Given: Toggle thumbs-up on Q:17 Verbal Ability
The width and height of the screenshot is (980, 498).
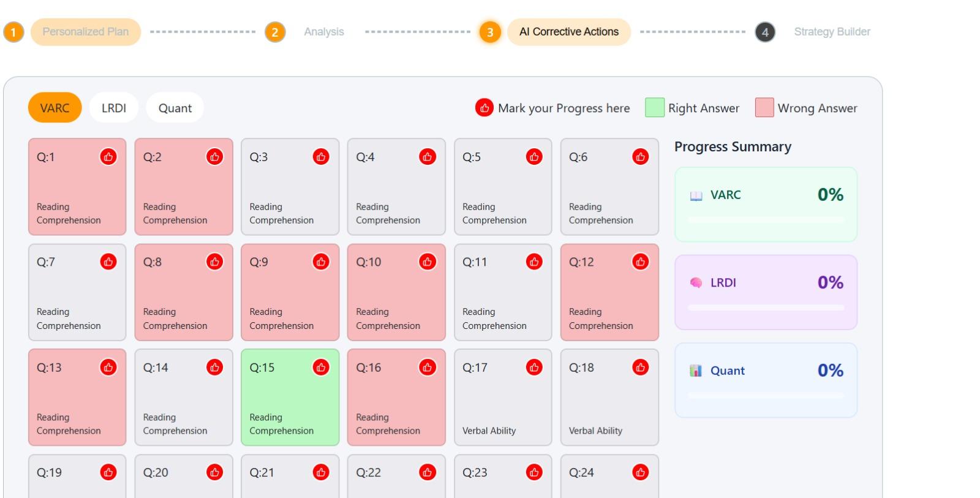Looking at the screenshot, I should 534,368.
